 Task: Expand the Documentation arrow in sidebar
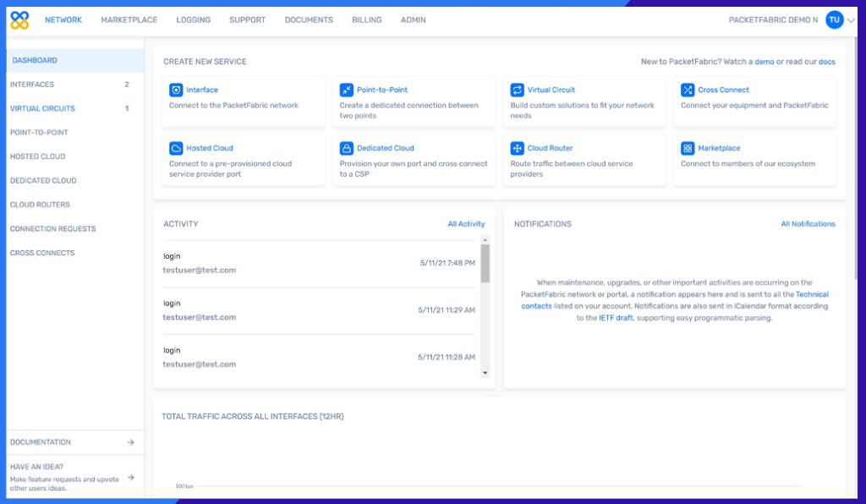[x=131, y=442]
